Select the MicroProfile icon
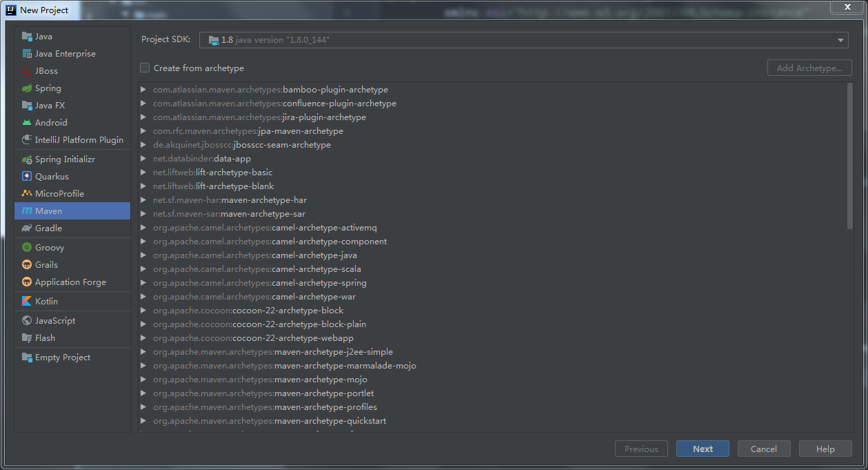868x470 pixels. (x=27, y=194)
